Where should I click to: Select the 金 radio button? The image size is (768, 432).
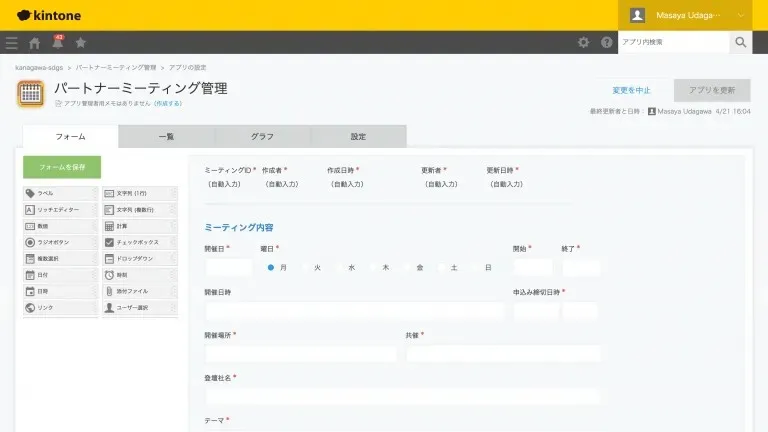point(408,268)
